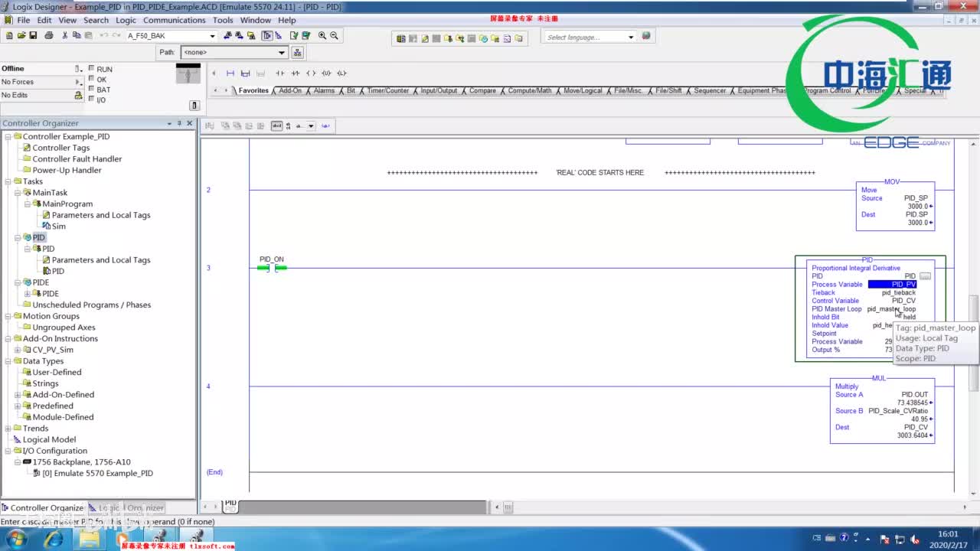Insert an Output Unlatch coil instruction
Screen dimensions: 980x551
pos(326,73)
